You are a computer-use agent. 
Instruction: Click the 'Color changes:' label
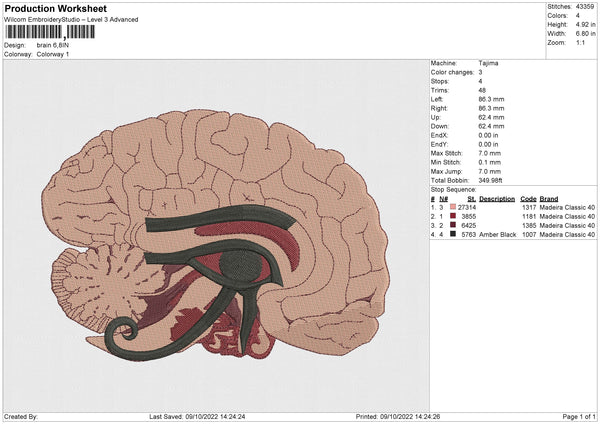coord(452,72)
